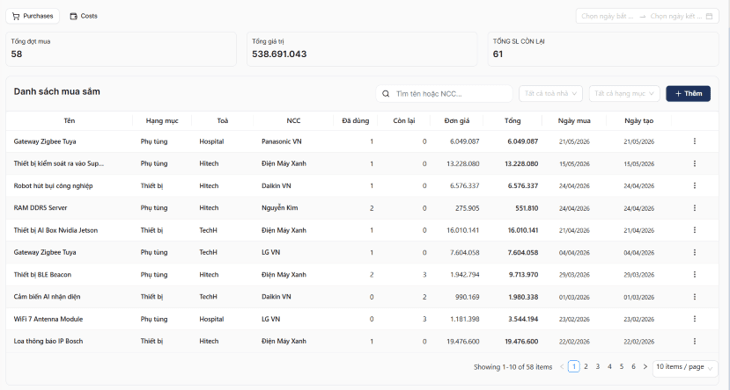Click the Đơn giá column header
The height and width of the screenshot is (390, 730).
[x=457, y=121]
